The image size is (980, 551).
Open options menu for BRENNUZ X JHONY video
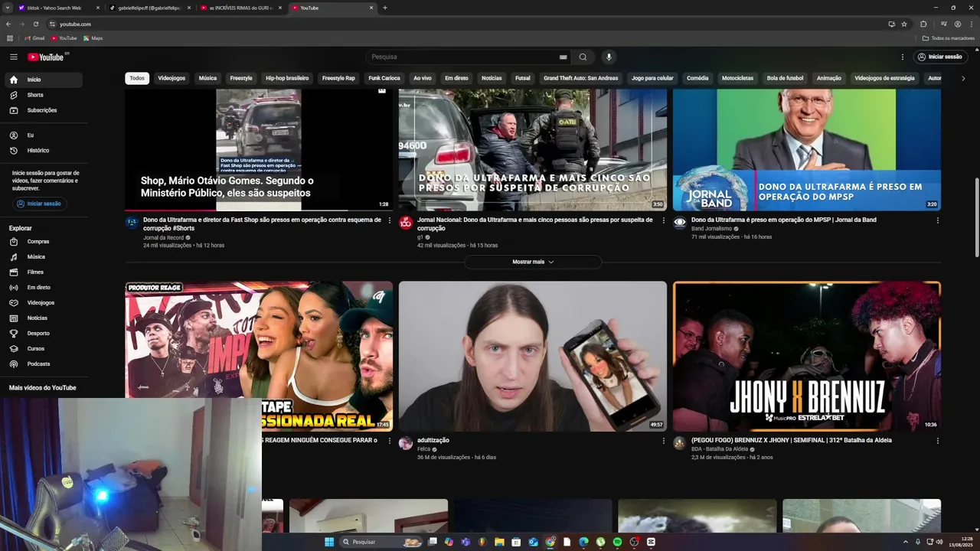click(x=937, y=441)
